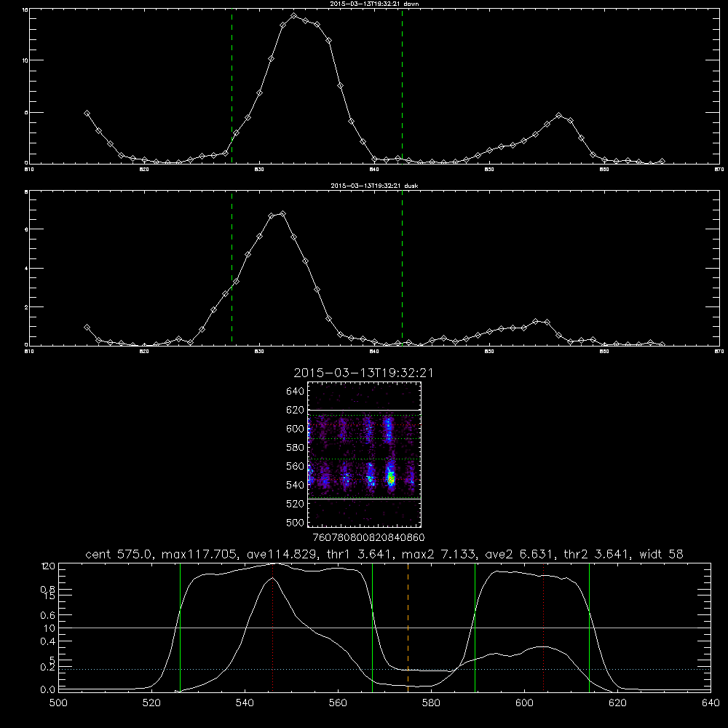Click the 'max2 7.133' value
This screenshot has width=728, height=728.
(438, 554)
